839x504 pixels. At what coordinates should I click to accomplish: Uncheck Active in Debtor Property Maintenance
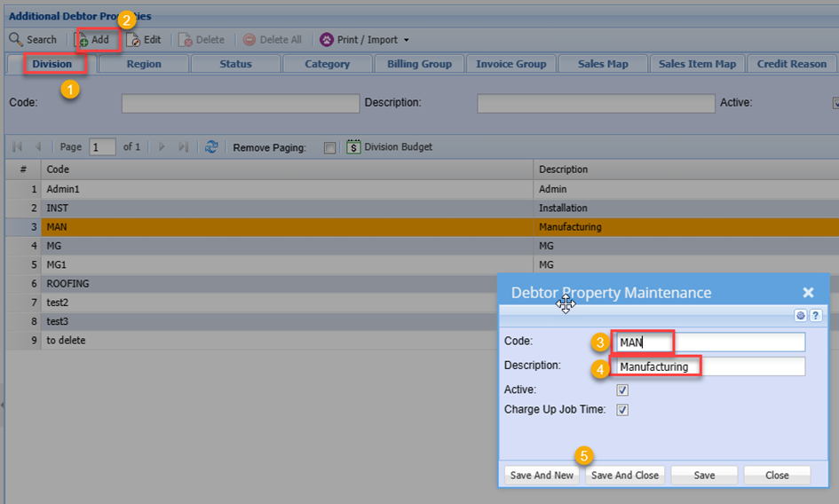pyautogui.click(x=622, y=390)
